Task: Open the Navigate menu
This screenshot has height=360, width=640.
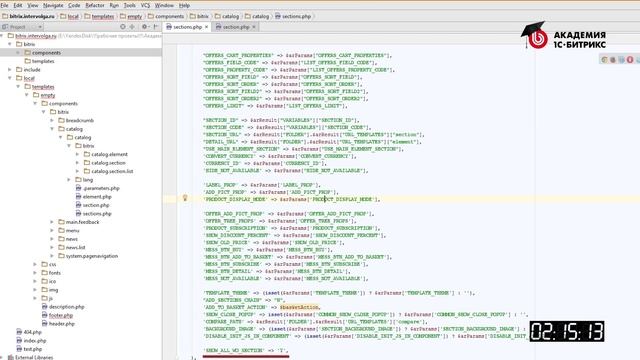Action: point(53,5)
